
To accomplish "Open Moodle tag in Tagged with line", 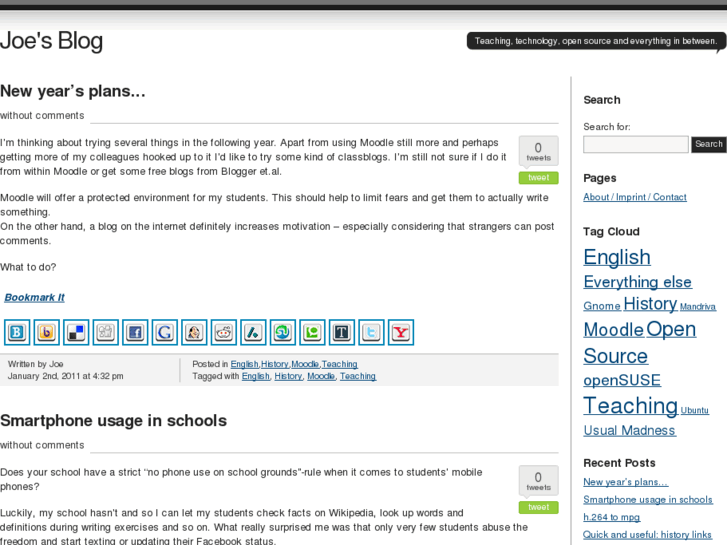I will click(x=321, y=376).
